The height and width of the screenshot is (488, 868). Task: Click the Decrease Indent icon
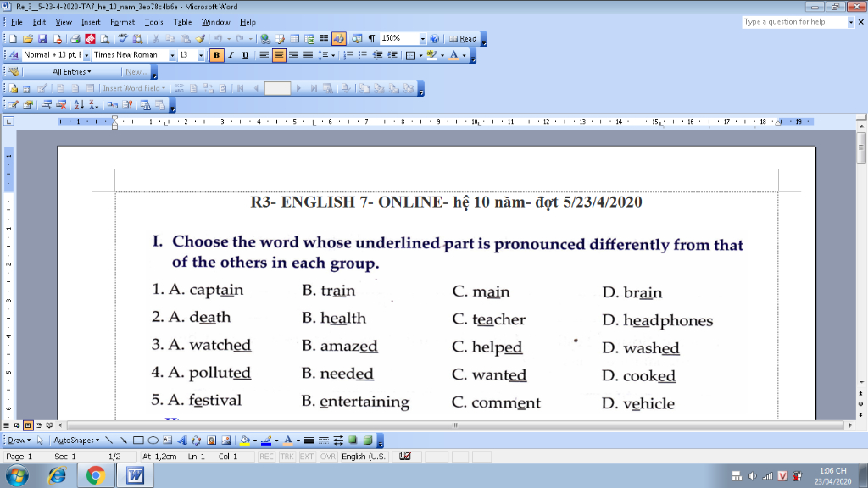[x=377, y=55]
